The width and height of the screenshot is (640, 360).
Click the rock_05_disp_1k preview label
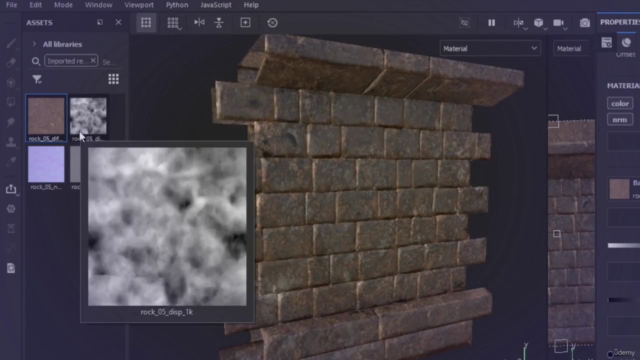tap(167, 312)
